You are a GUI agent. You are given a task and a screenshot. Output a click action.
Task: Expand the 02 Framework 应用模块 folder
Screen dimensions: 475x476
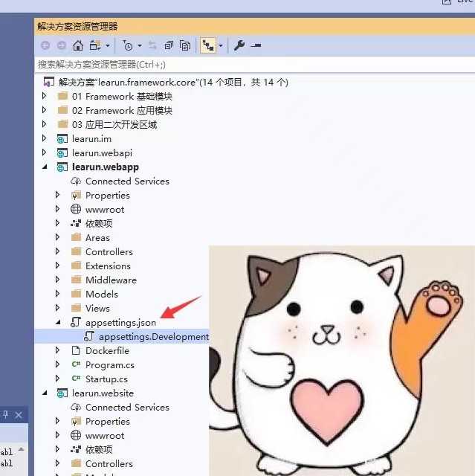pyautogui.click(x=45, y=110)
